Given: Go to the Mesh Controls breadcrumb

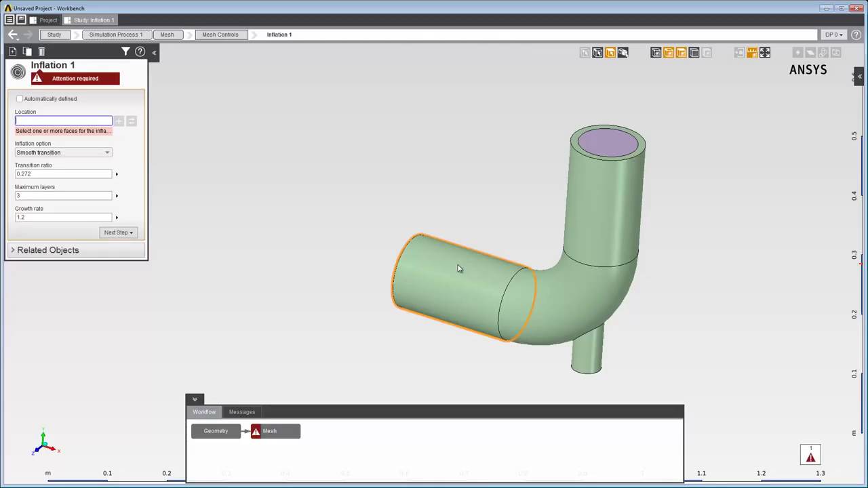Looking at the screenshot, I should (x=220, y=35).
